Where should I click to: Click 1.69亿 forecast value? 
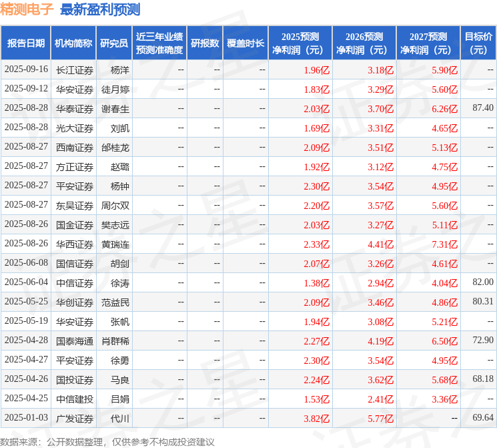[317, 128]
